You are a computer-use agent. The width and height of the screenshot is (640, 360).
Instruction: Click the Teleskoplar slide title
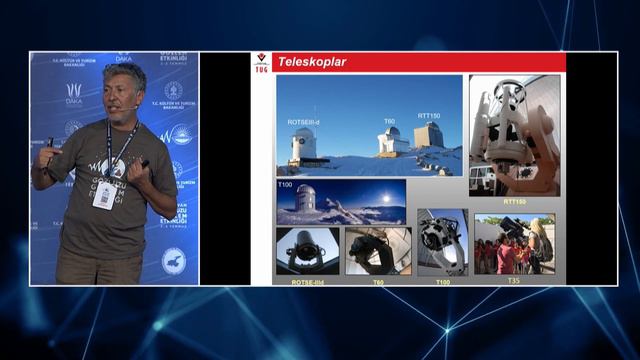(x=312, y=62)
